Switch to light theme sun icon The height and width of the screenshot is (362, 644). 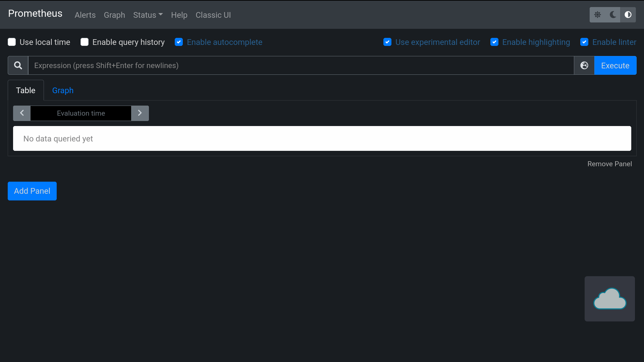tap(597, 15)
